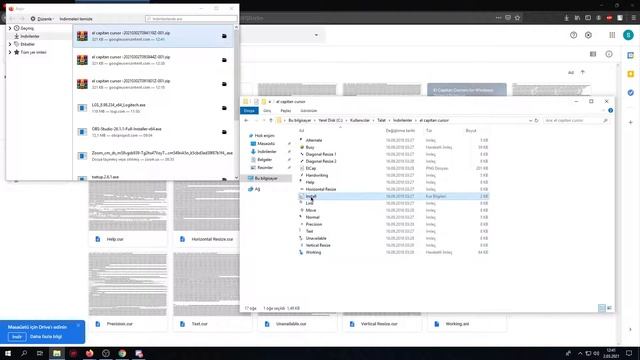
Task: Open Explorer help icon
Action: 610,111
